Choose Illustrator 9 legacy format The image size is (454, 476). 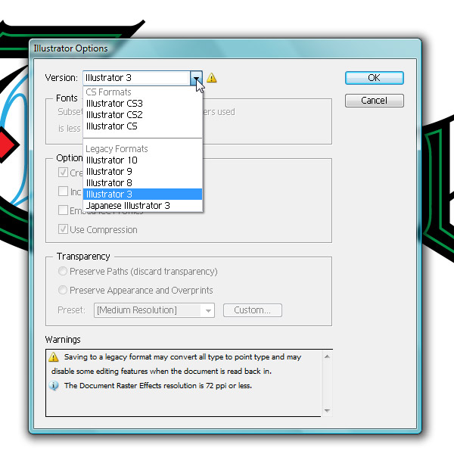pos(143,172)
